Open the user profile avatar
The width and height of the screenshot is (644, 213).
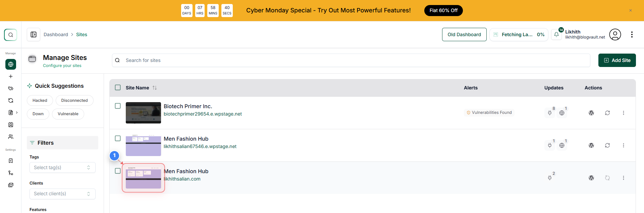coord(615,34)
